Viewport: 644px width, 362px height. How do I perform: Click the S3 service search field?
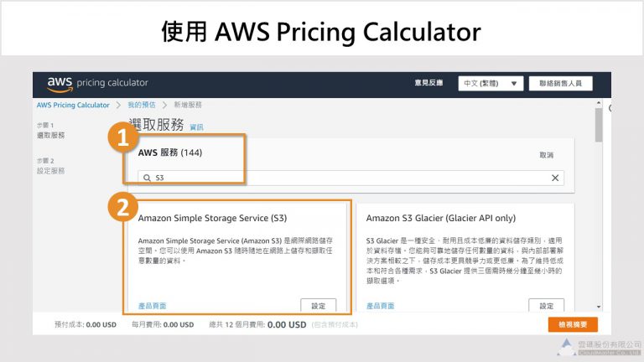point(352,178)
